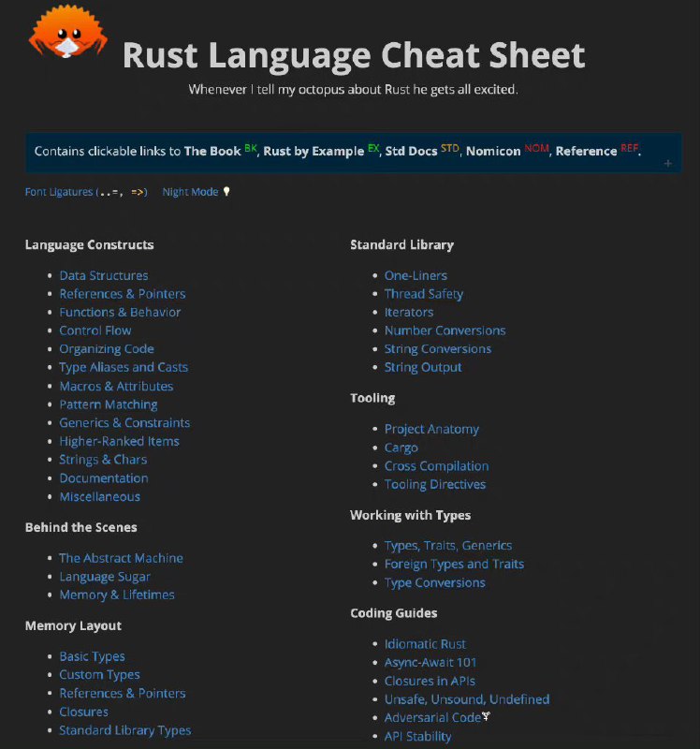This screenshot has height=749, width=700.
Task: Jump to Strings & Chars
Action: point(103,460)
